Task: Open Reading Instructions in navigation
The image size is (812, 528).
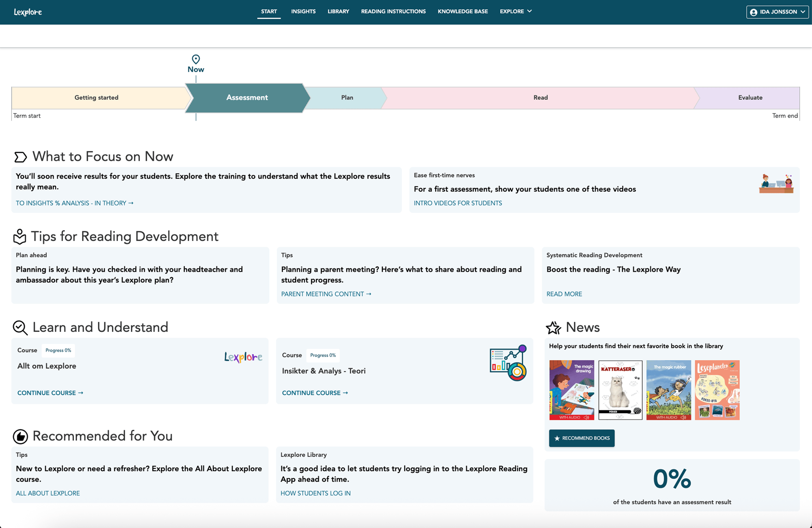Action: click(393, 11)
